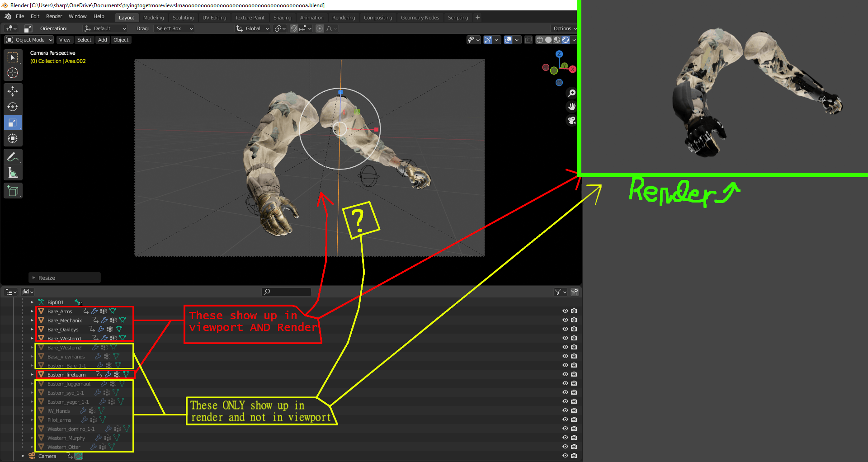The width and height of the screenshot is (868, 462).
Task: Open the outliner filter options
Action: (x=559, y=292)
